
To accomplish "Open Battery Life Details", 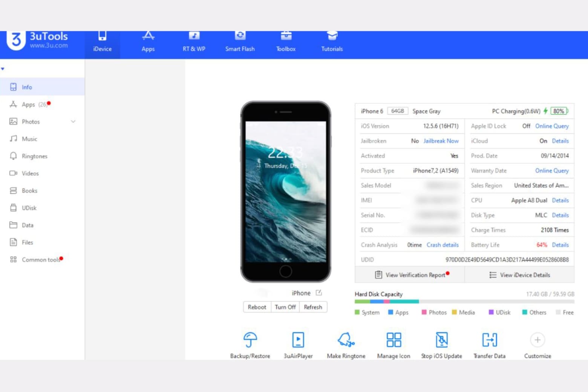I will pyautogui.click(x=560, y=245).
